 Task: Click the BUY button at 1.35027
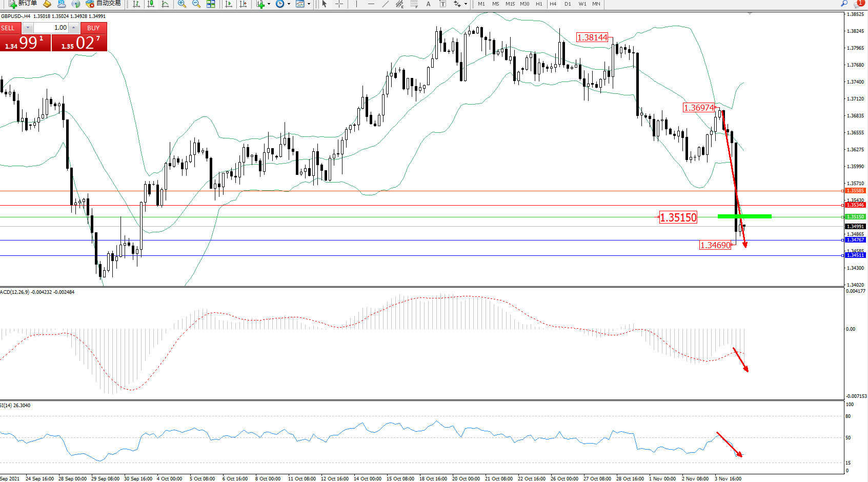tap(80, 43)
